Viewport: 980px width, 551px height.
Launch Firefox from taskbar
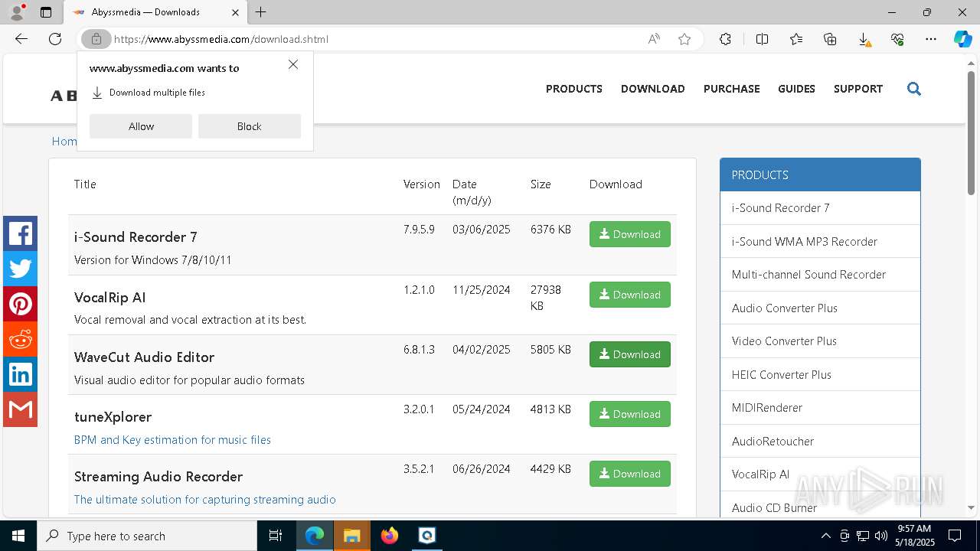click(x=390, y=536)
